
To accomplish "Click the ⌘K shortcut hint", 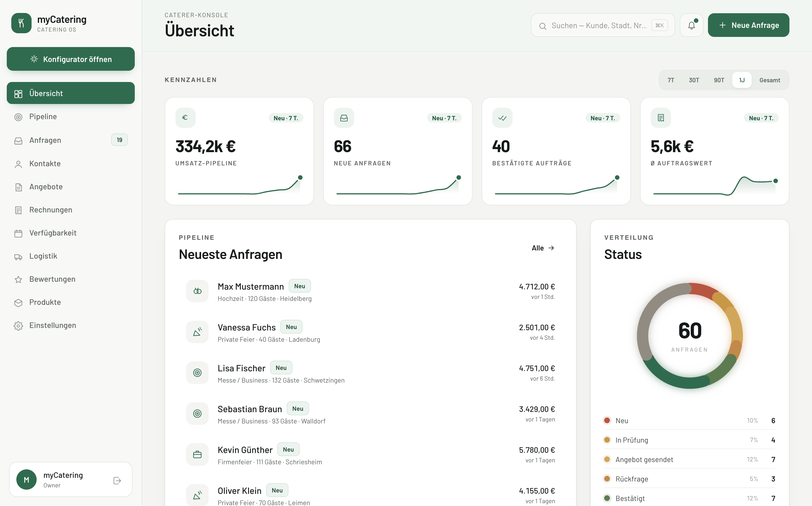I will point(659,25).
